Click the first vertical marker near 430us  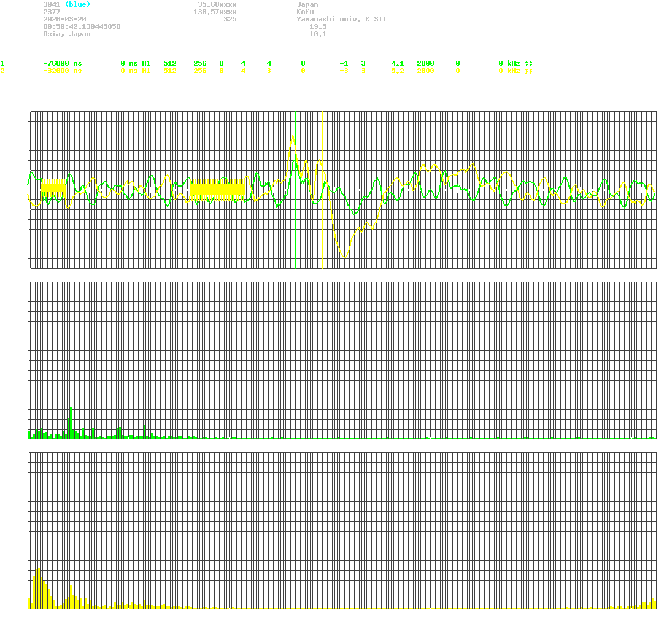coord(295,184)
